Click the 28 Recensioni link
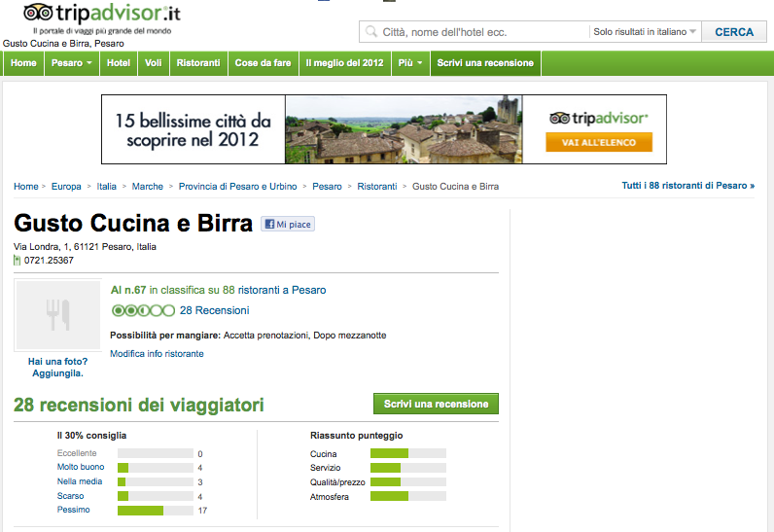The height and width of the screenshot is (532, 774). pos(215,310)
